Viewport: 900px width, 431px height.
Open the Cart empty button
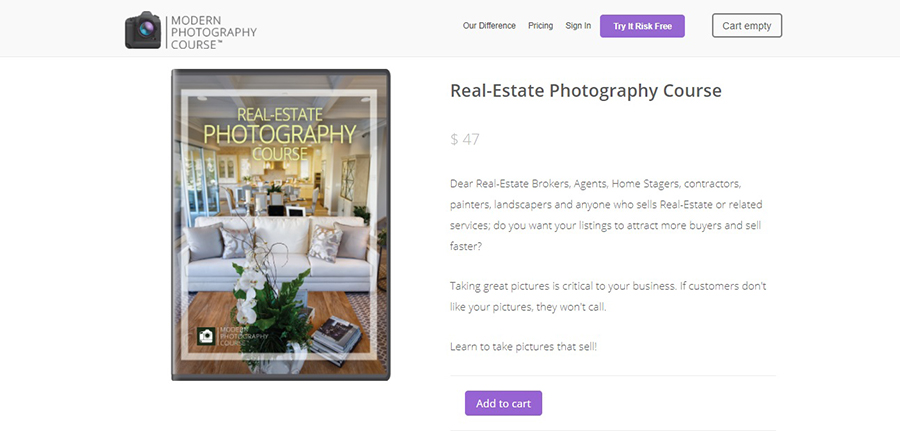click(x=747, y=26)
